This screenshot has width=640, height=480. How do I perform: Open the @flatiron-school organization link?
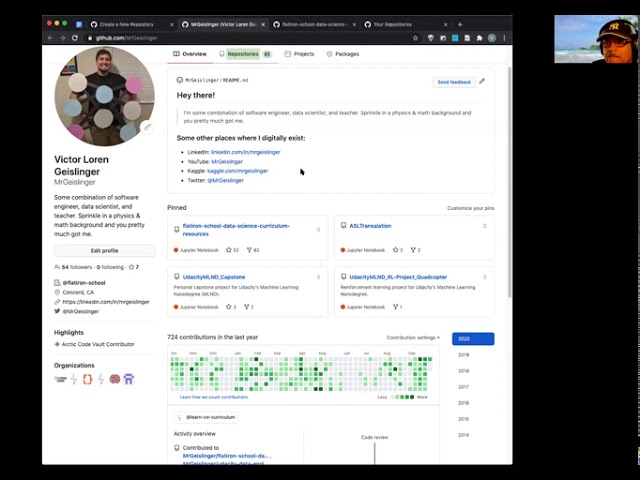tap(84, 283)
